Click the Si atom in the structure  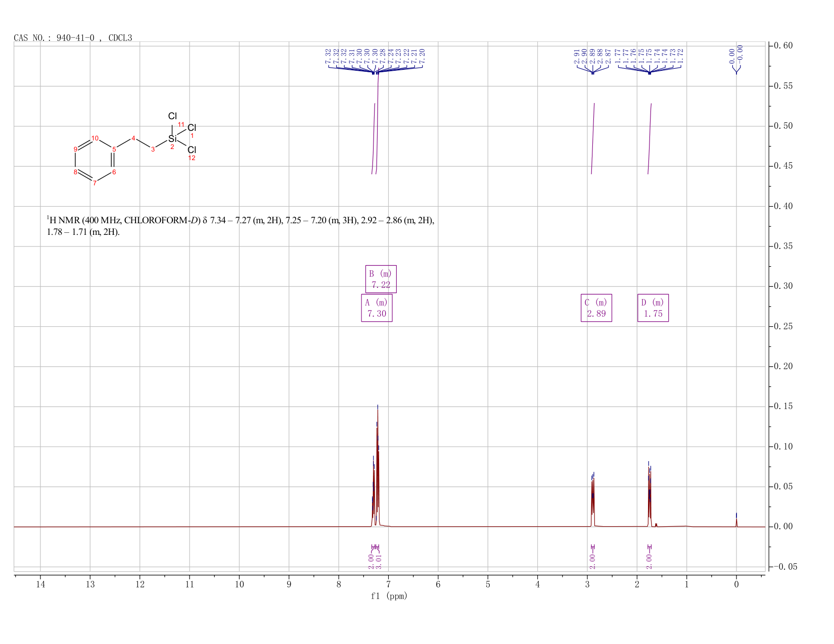point(172,138)
